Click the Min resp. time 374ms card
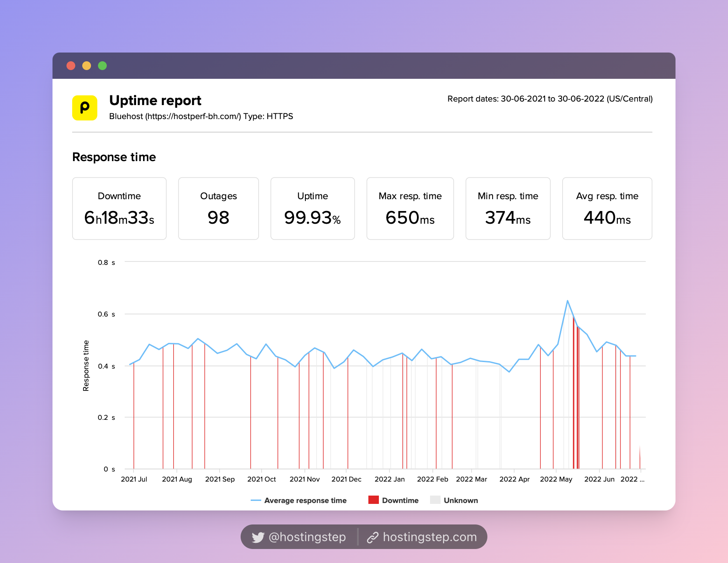This screenshot has width=728, height=563. coord(508,208)
